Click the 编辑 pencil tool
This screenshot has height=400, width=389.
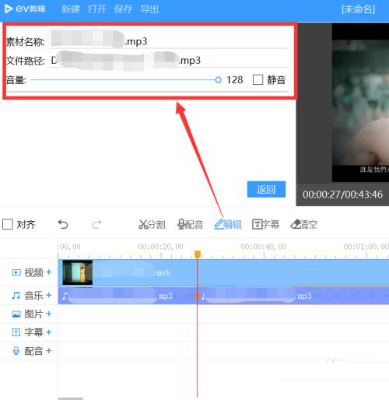coord(228,225)
